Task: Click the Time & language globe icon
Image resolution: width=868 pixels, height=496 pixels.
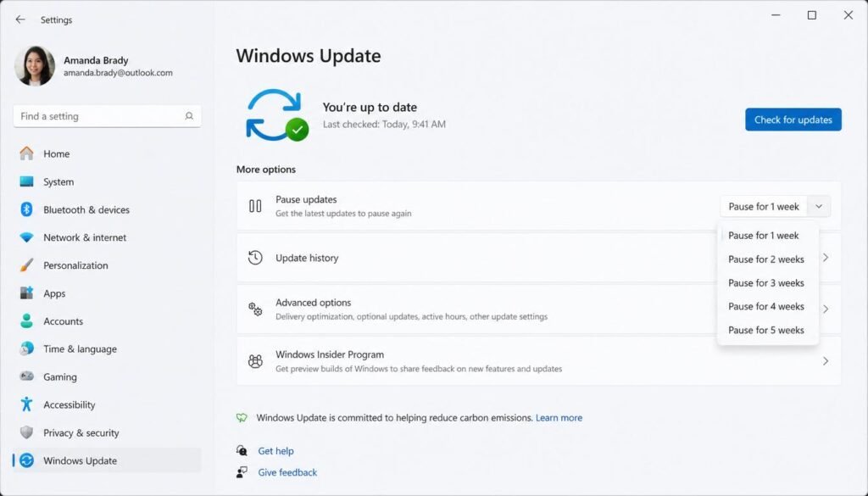Action: 26,348
